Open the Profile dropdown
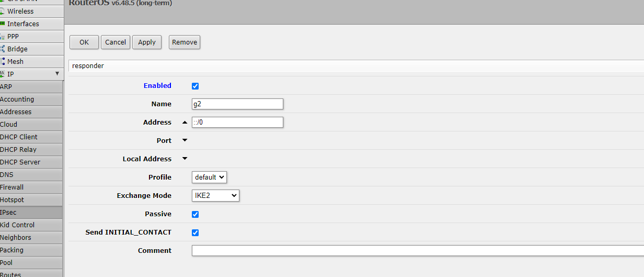This screenshot has height=277, width=644. [x=209, y=177]
